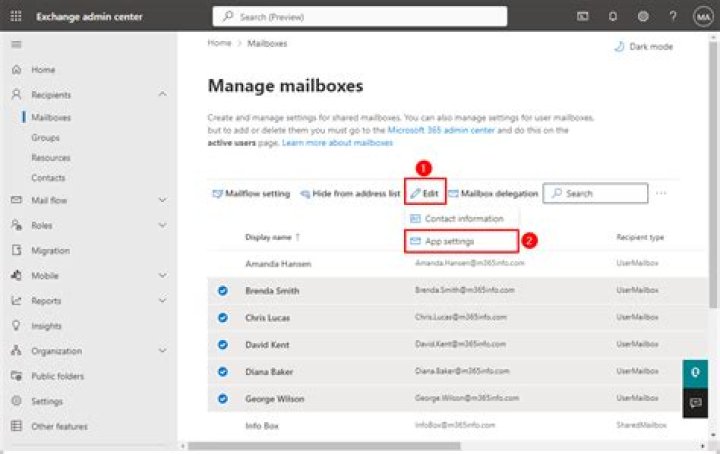
Task: Deselect Diana Baker checkbox
Action: point(223,372)
